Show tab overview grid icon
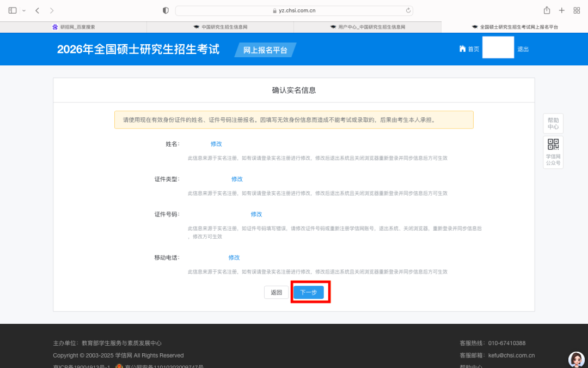 click(577, 10)
